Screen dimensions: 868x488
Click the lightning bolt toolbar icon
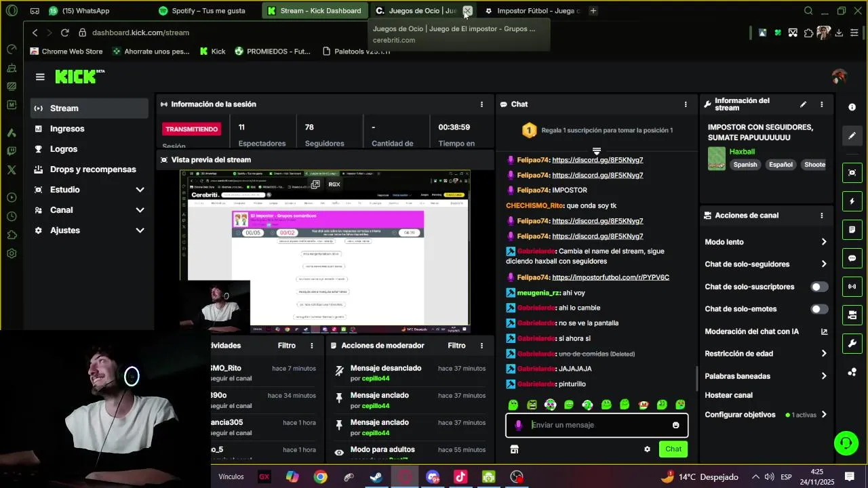tap(852, 201)
